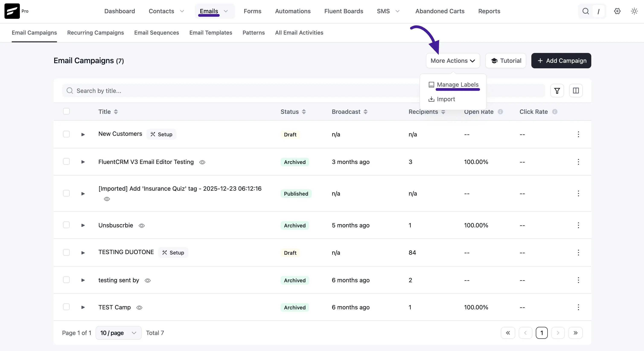Sort by Broadcast column arrows
This screenshot has height=351, width=644.
point(366,112)
